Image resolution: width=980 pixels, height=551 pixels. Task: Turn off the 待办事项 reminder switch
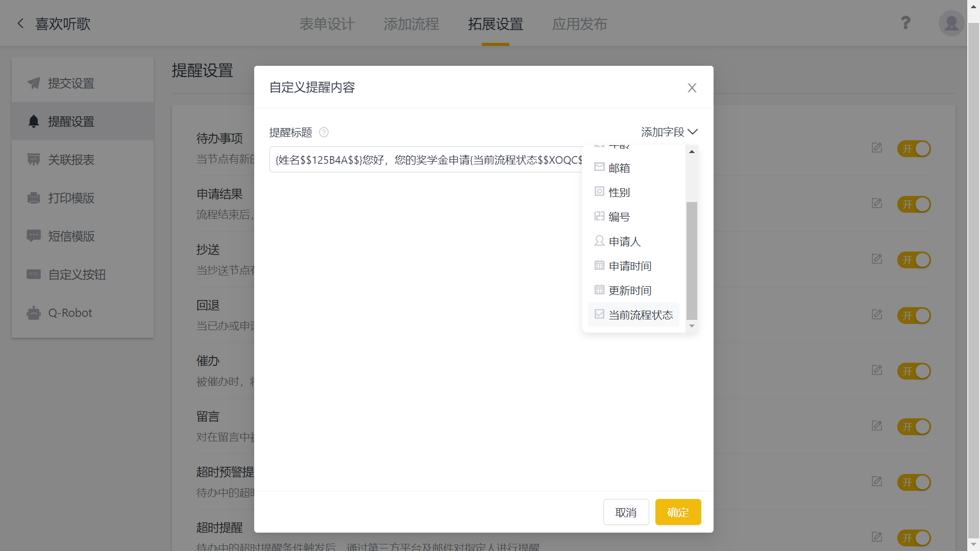coord(914,149)
